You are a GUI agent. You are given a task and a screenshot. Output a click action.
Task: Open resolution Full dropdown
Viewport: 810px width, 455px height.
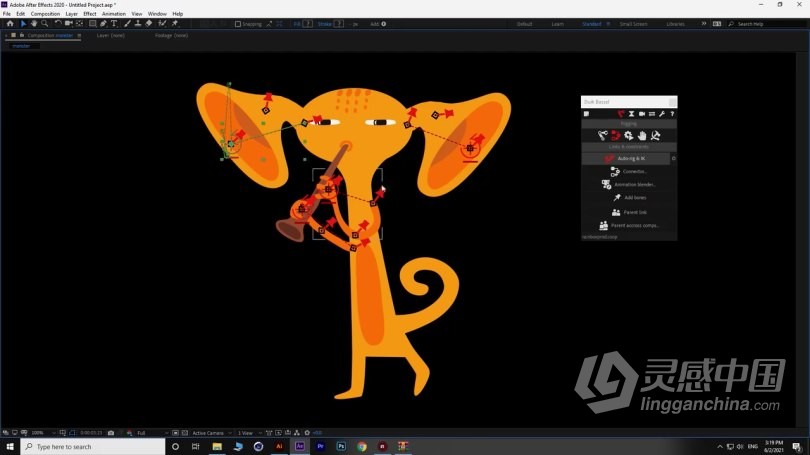(x=152, y=433)
